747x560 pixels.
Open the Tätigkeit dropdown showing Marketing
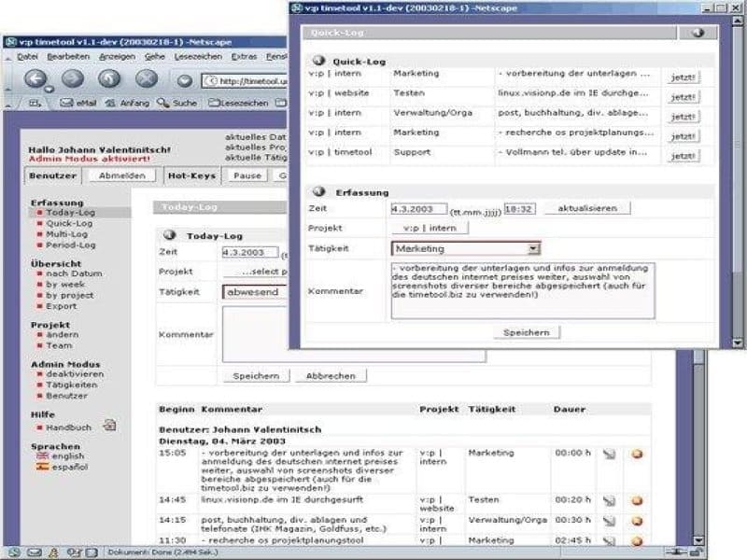point(533,249)
